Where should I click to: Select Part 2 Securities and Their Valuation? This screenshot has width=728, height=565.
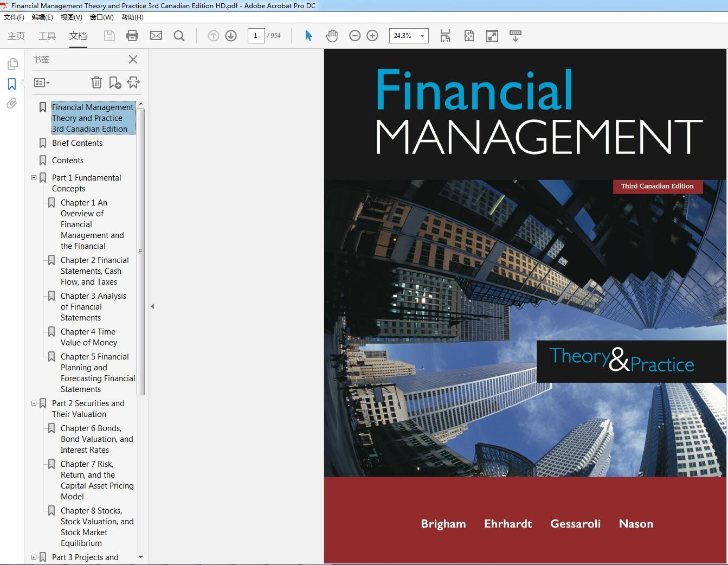click(x=88, y=408)
